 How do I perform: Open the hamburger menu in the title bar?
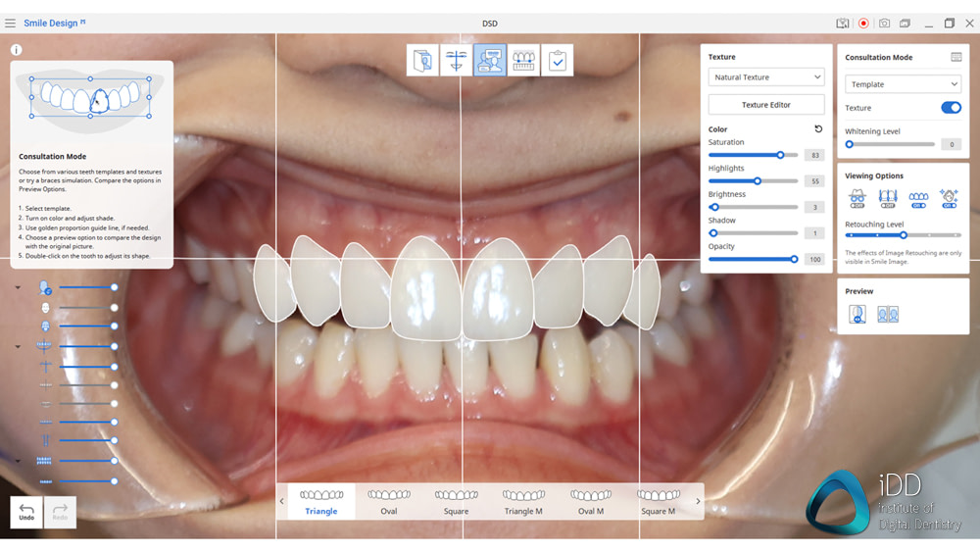click(x=10, y=23)
